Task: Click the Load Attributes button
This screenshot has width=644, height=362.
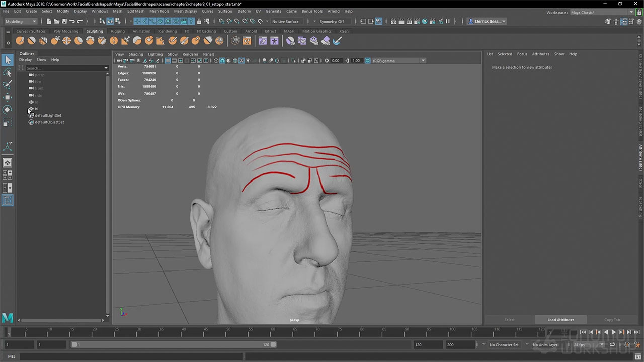Action: 560,320
